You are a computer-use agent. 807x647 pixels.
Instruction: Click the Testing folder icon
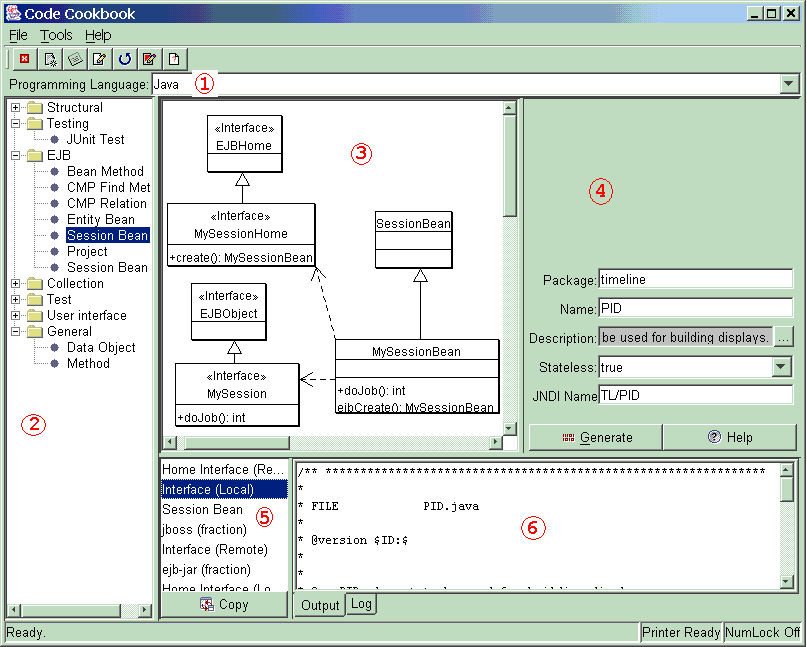click(x=35, y=124)
